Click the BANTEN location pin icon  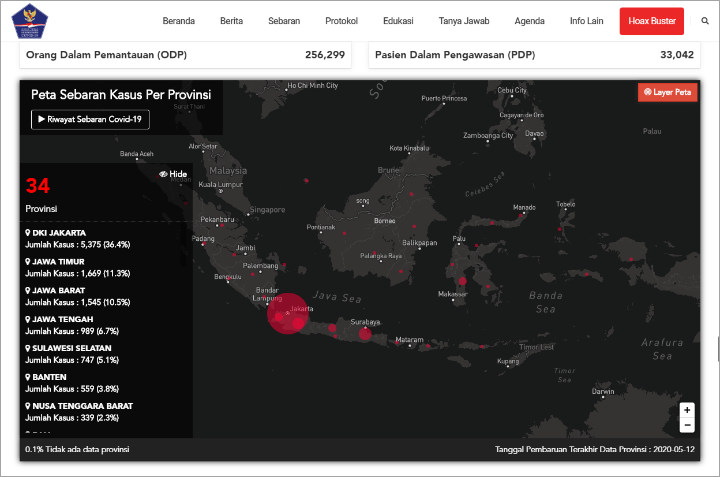28,377
